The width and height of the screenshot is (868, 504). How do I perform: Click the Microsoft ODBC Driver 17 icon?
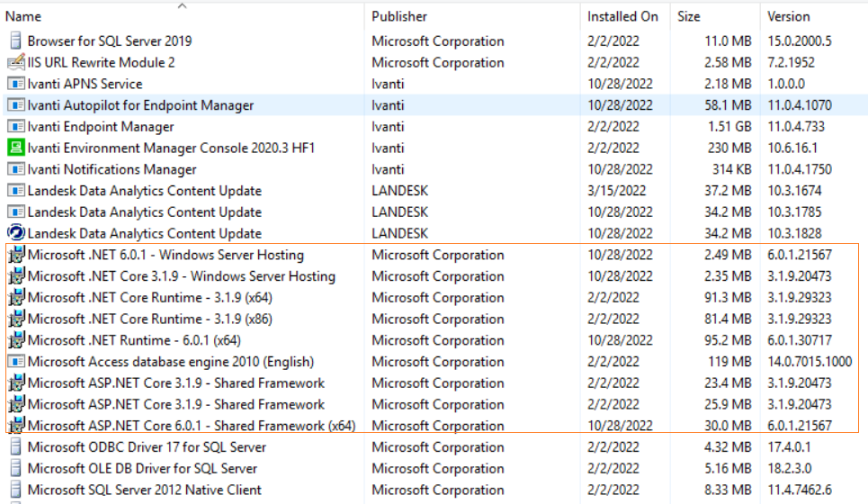pyautogui.click(x=15, y=447)
